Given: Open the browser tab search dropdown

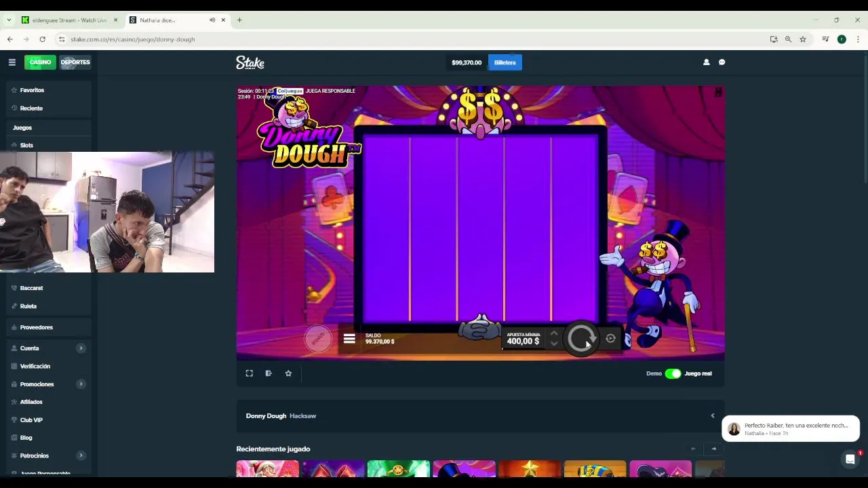Looking at the screenshot, I should [x=9, y=20].
